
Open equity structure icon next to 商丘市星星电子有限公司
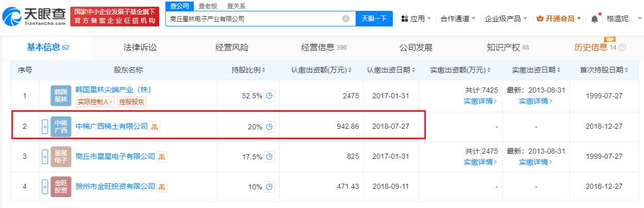[x=162, y=156]
